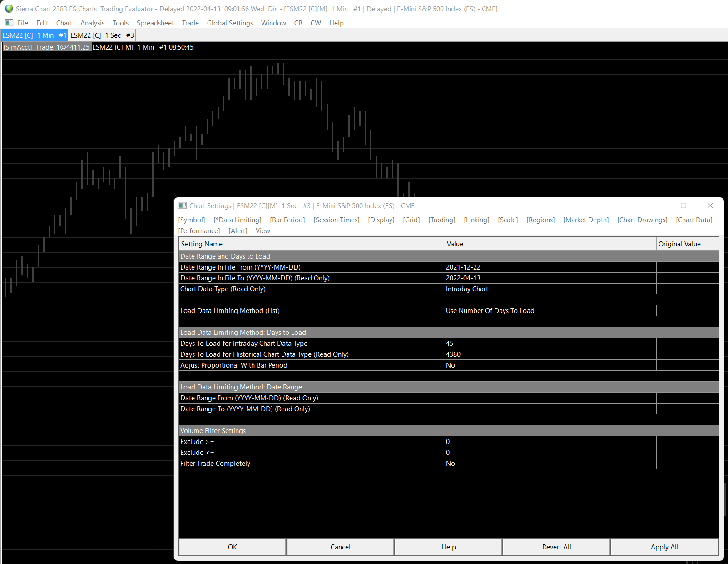Open the [Symbol] settings tab
The width and height of the screenshot is (728, 564).
pos(192,220)
